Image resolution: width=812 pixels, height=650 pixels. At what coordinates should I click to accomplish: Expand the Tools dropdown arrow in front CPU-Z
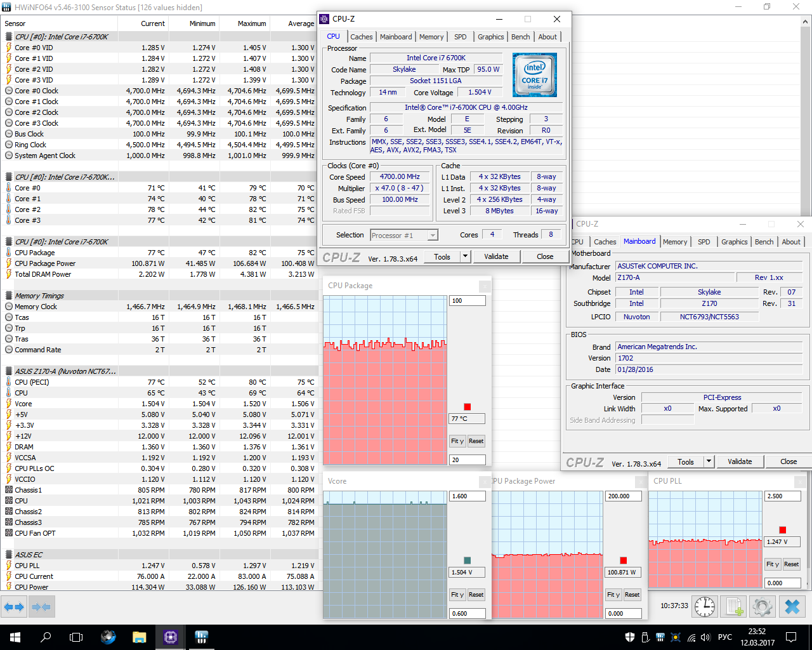[x=465, y=256]
